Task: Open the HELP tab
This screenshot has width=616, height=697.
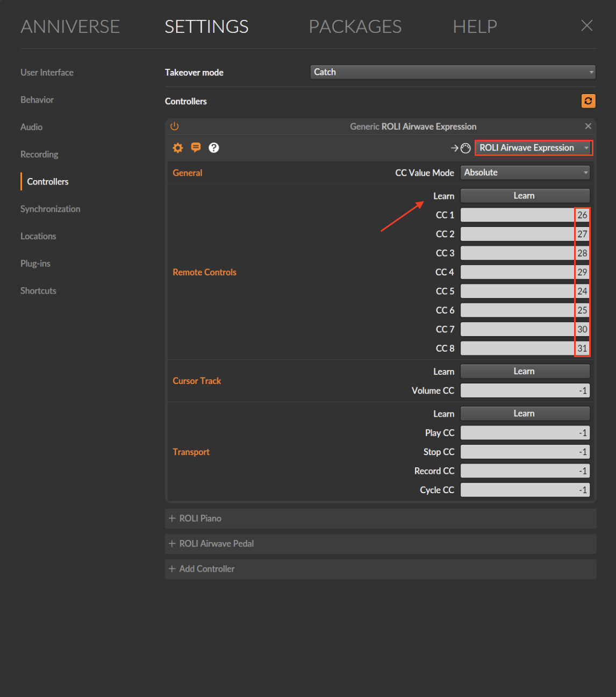Action: coord(475,26)
